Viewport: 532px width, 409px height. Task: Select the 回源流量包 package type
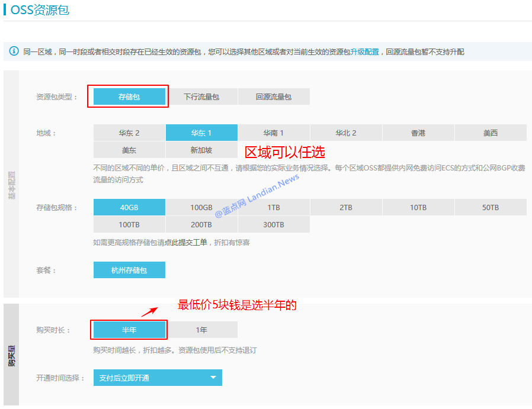coord(274,96)
